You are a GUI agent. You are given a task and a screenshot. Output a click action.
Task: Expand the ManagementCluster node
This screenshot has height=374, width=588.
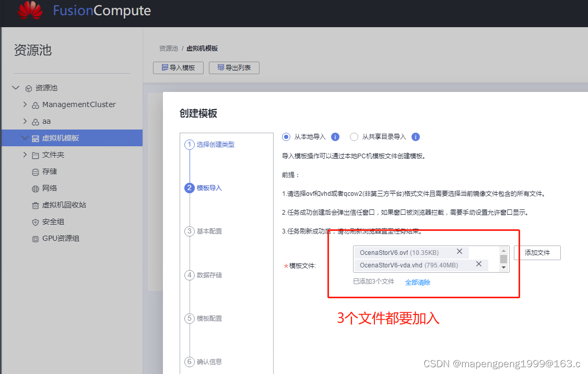(x=25, y=104)
